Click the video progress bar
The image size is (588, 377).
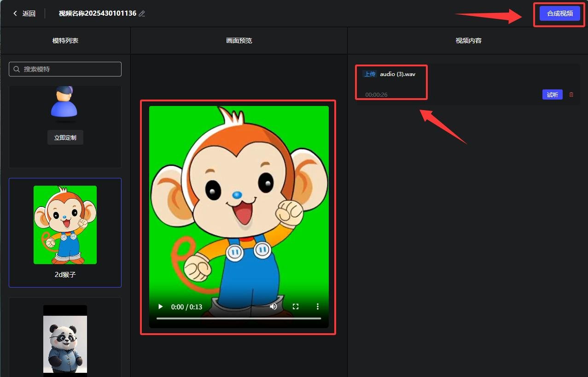[239, 318]
